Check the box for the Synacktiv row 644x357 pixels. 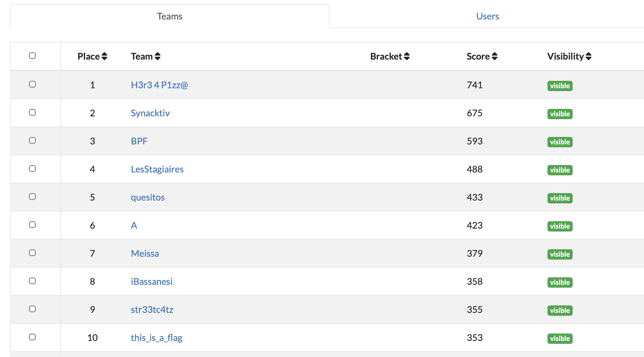tap(32, 112)
